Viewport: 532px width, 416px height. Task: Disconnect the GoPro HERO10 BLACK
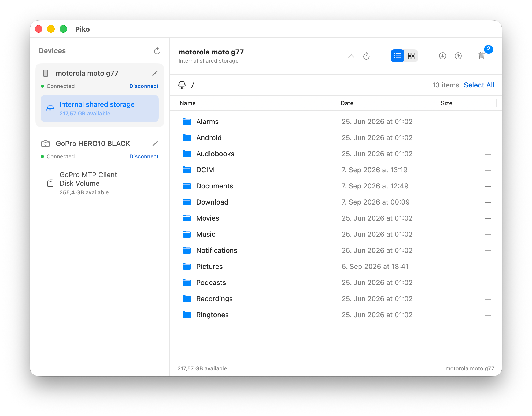(144, 156)
